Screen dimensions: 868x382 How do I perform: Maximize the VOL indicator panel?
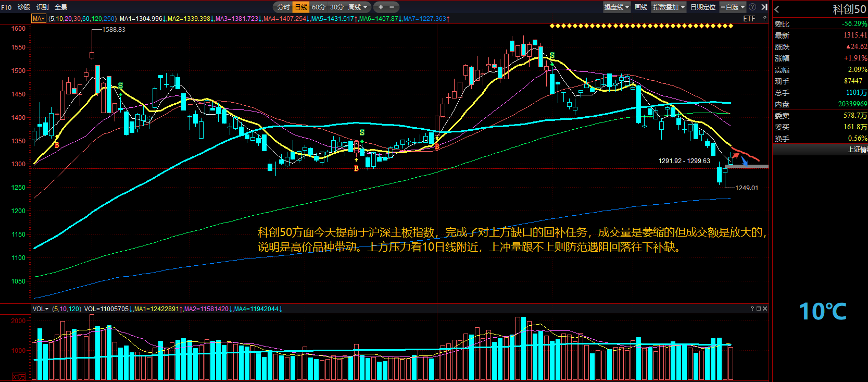click(x=759, y=309)
